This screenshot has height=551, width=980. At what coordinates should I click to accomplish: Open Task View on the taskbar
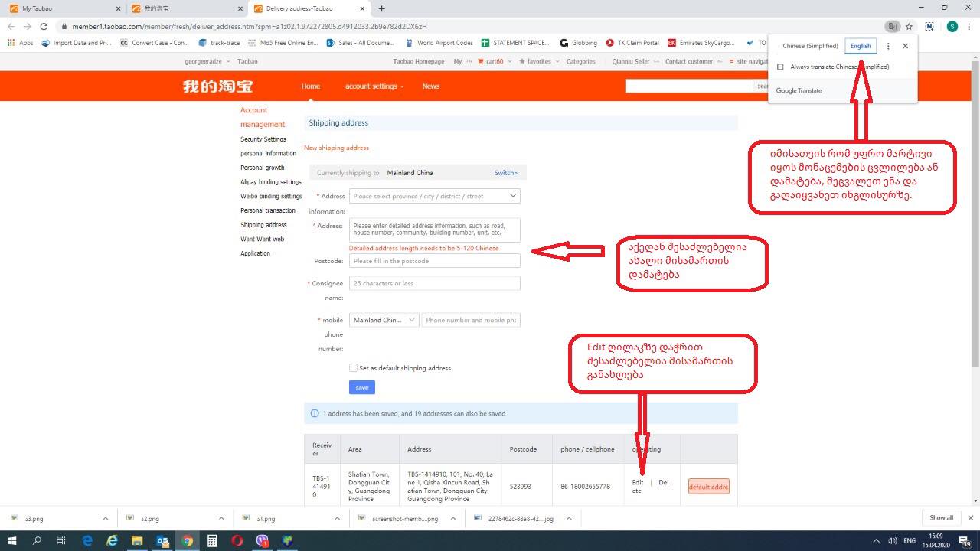pos(61,540)
